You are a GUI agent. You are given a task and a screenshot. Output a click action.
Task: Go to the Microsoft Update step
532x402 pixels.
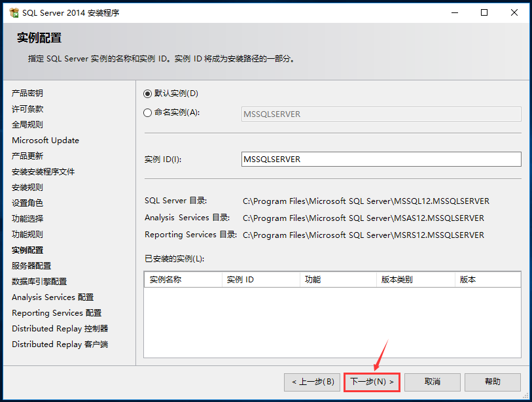pyautogui.click(x=45, y=140)
